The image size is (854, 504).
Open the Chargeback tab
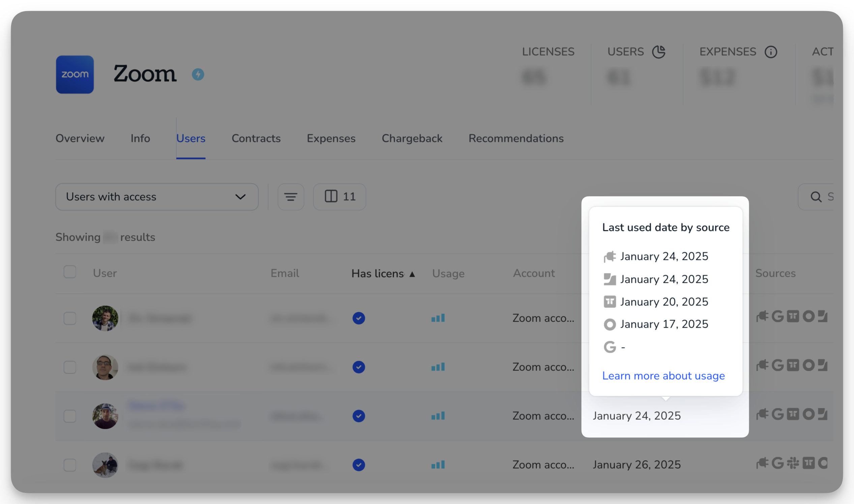tap(412, 138)
